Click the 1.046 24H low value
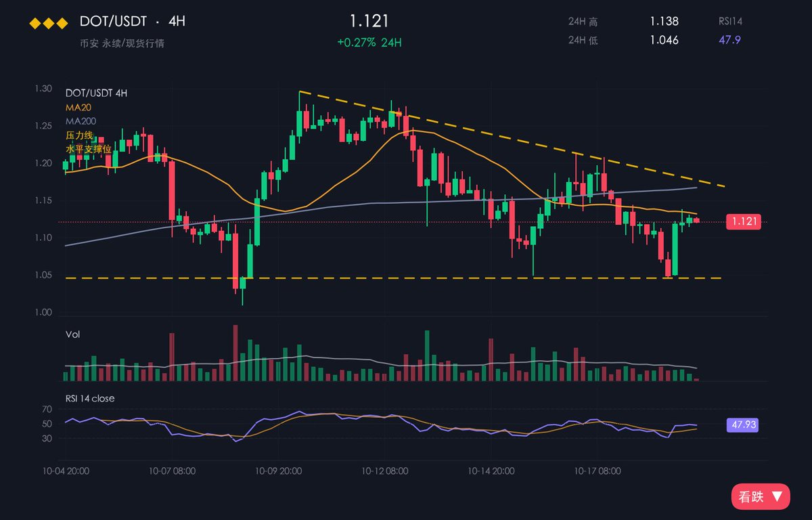Viewport: 812px width, 520px height. [664, 40]
